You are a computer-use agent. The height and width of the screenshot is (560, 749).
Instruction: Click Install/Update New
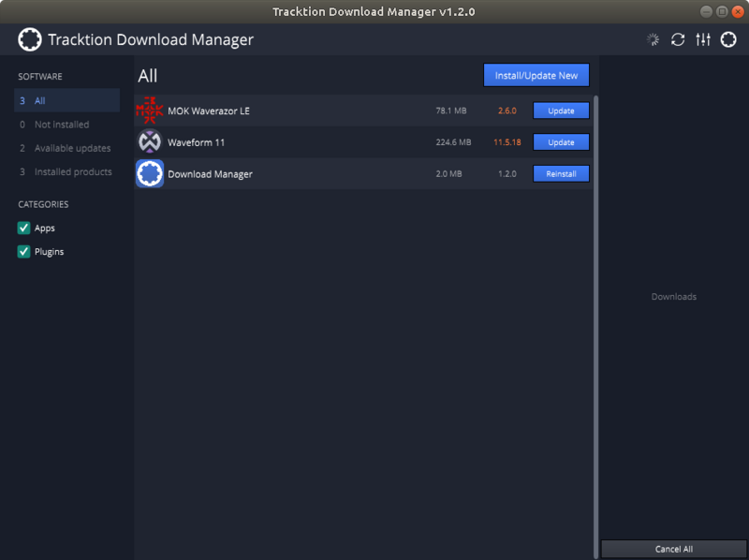click(536, 75)
